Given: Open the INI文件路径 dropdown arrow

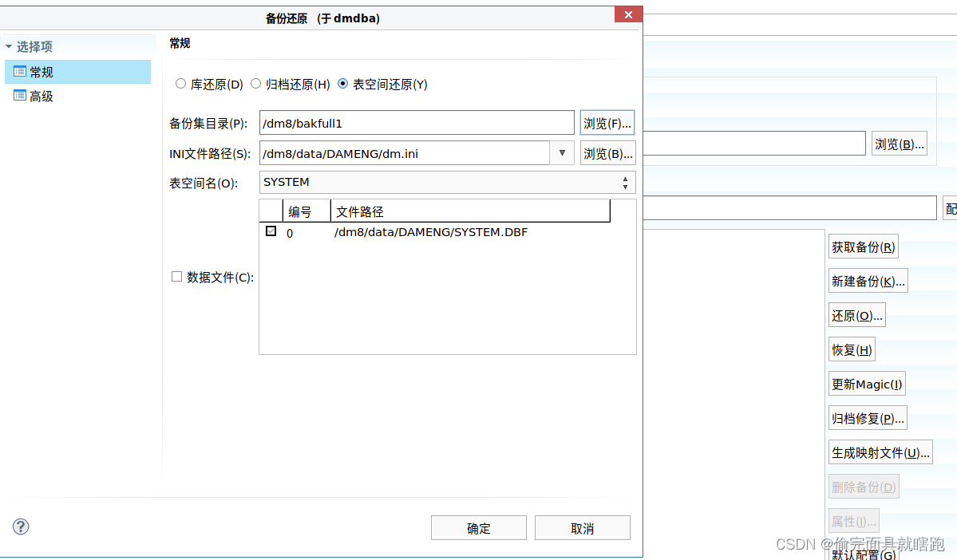Looking at the screenshot, I should pos(562,153).
